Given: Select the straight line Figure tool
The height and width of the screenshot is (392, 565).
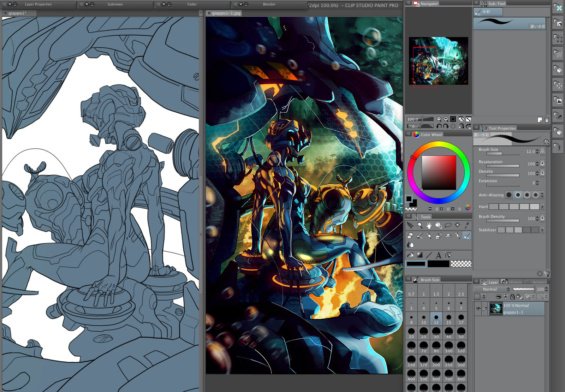Looking at the screenshot, I should coord(429,255).
